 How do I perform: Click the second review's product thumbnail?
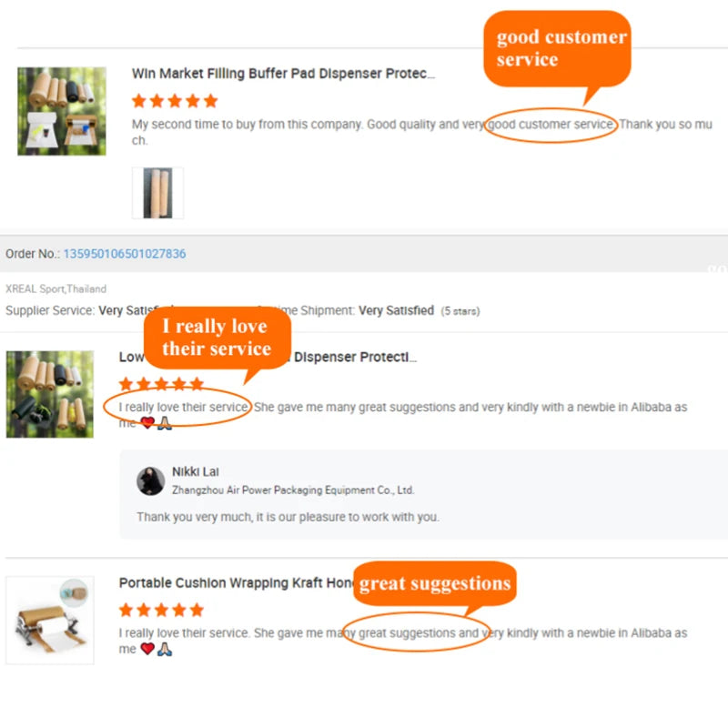point(50,394)
